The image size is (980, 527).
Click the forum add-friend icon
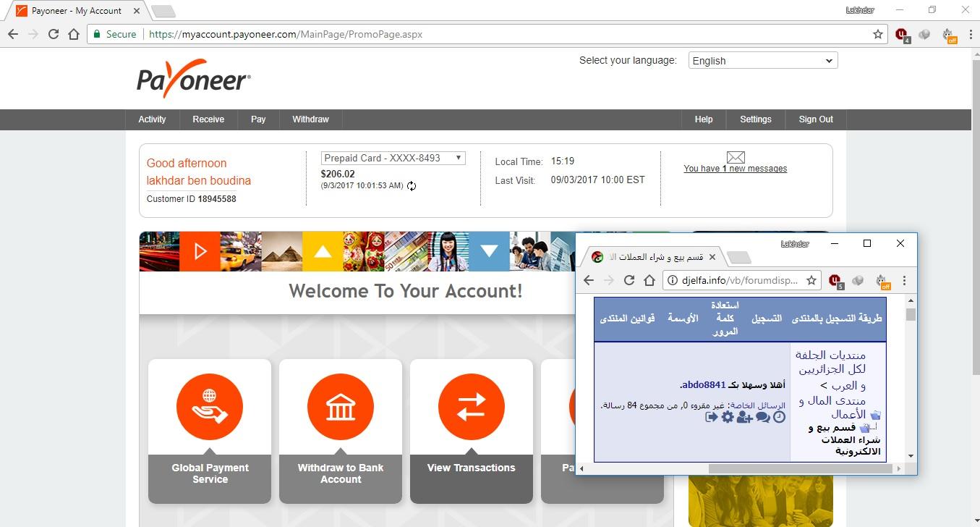744,417
